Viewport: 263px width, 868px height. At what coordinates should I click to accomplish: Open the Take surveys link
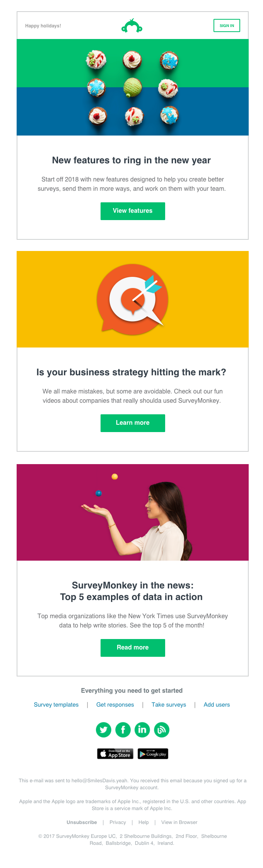tap(169, 705)
